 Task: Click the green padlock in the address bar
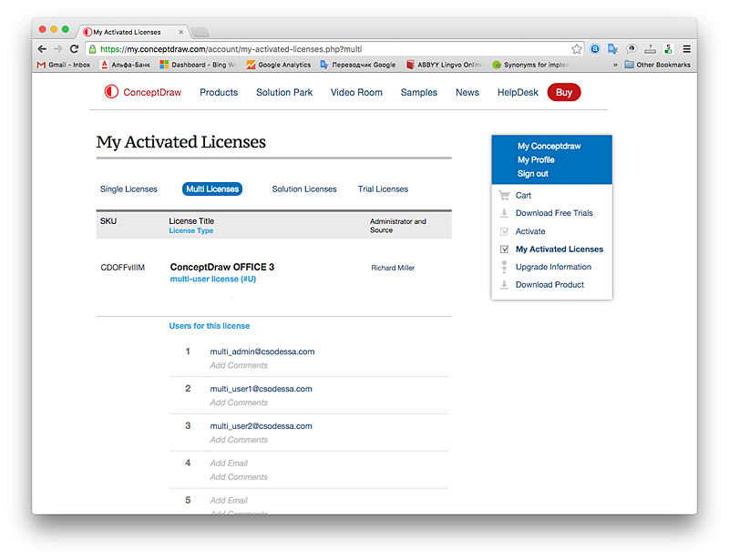pos(93,49)
